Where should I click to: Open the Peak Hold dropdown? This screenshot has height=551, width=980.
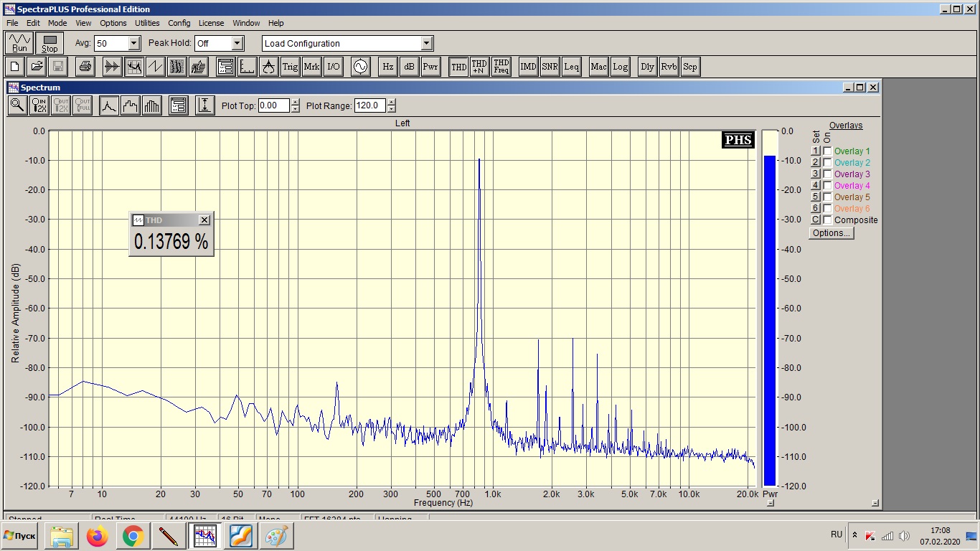point(237,44)
